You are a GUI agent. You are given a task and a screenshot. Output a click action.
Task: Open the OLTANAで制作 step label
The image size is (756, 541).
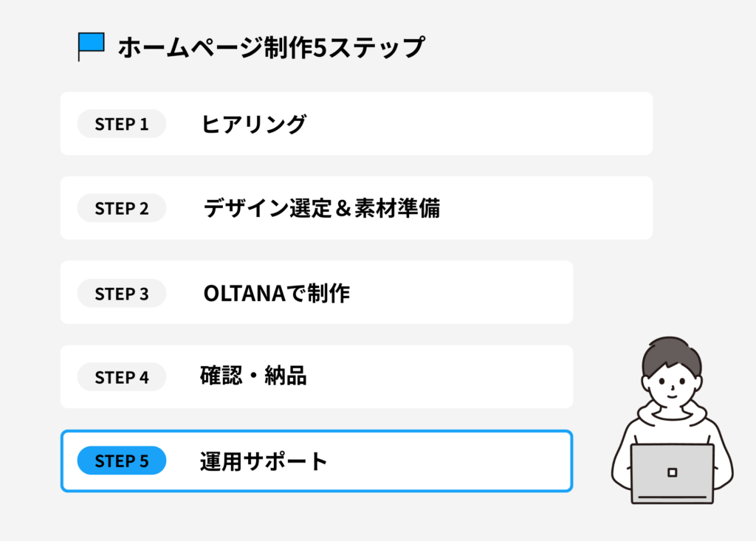click(276, 294)
